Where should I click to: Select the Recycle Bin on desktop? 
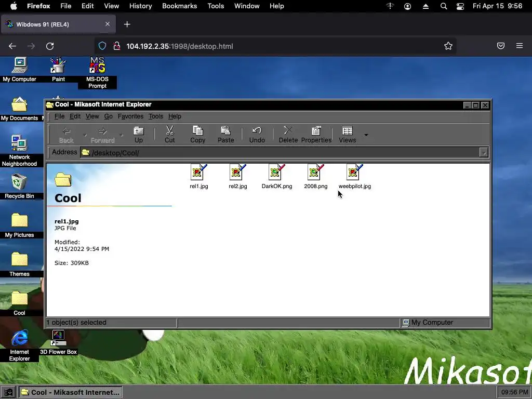click(x=19, y=187)
